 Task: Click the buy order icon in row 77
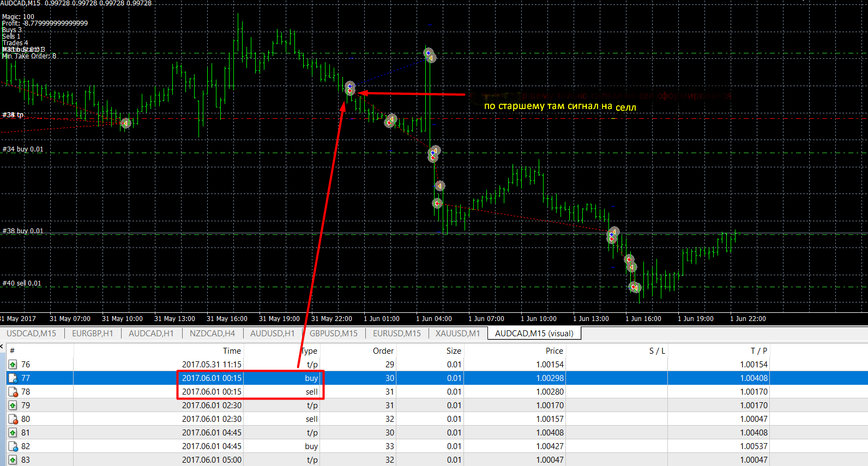coord(13,378)
